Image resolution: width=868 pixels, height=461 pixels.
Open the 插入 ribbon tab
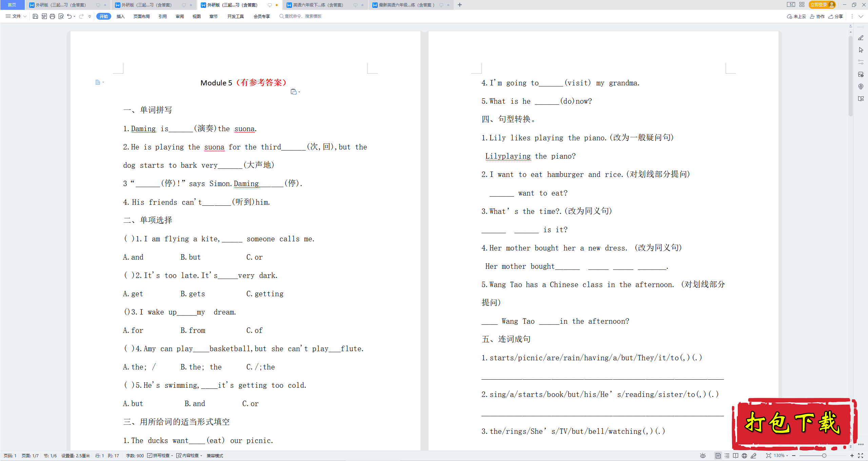121,16
